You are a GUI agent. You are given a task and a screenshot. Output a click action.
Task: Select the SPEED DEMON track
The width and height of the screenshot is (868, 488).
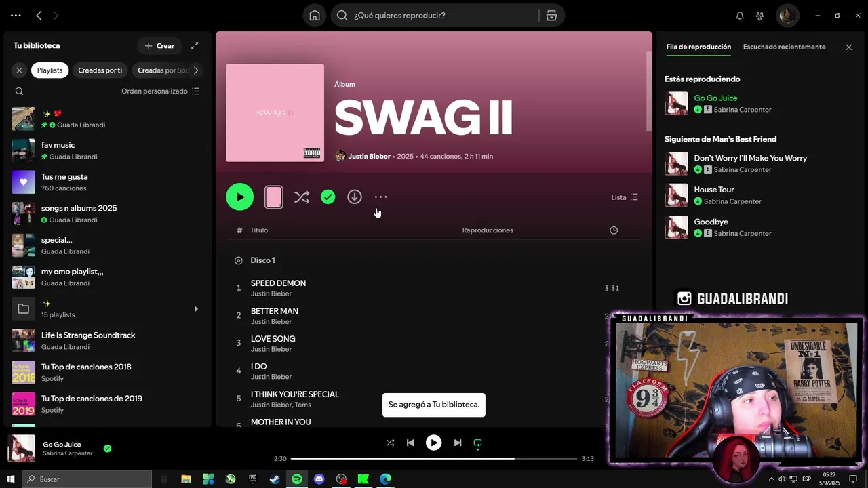tap(434, 288)
